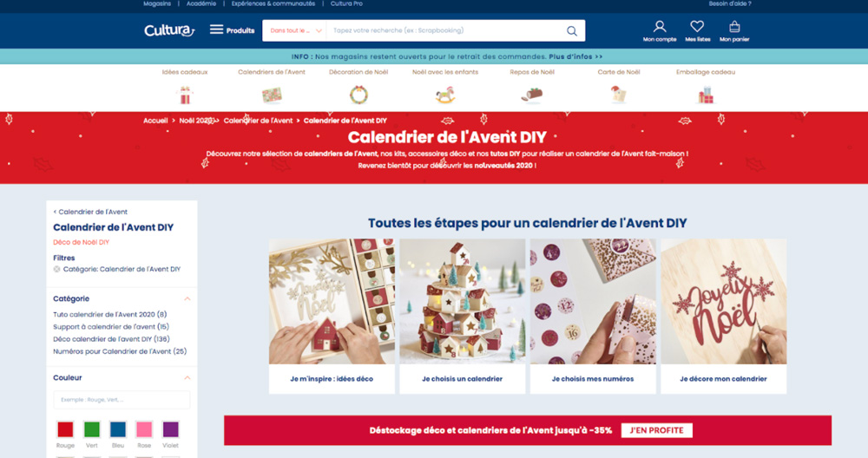Click the Repas de Noël log icon
Viewport: 868px width, 458px height.
pos(532,95)
